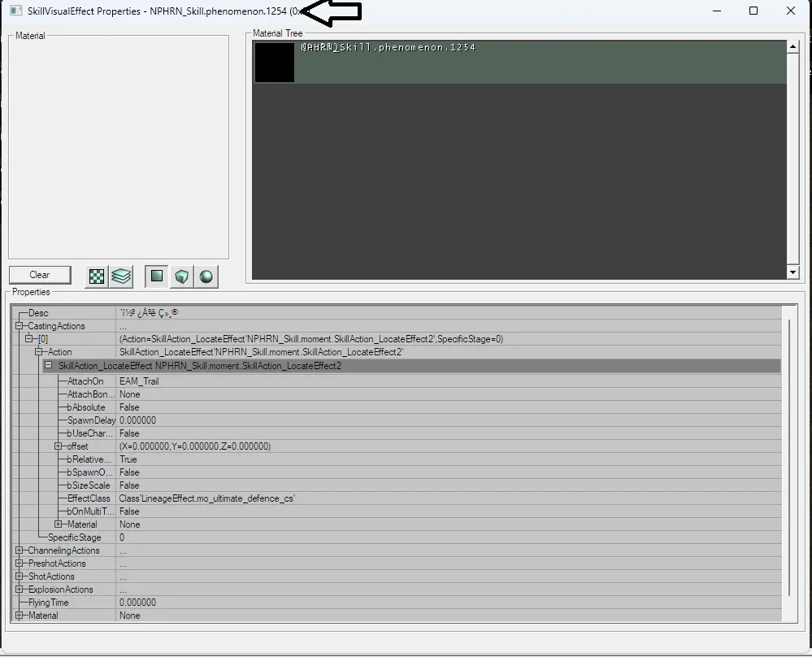The width and height of the screenshot is (812, 657).
Task: Click the app icon in the title bar
Action: pyautogui.click(x=16, y=11)
